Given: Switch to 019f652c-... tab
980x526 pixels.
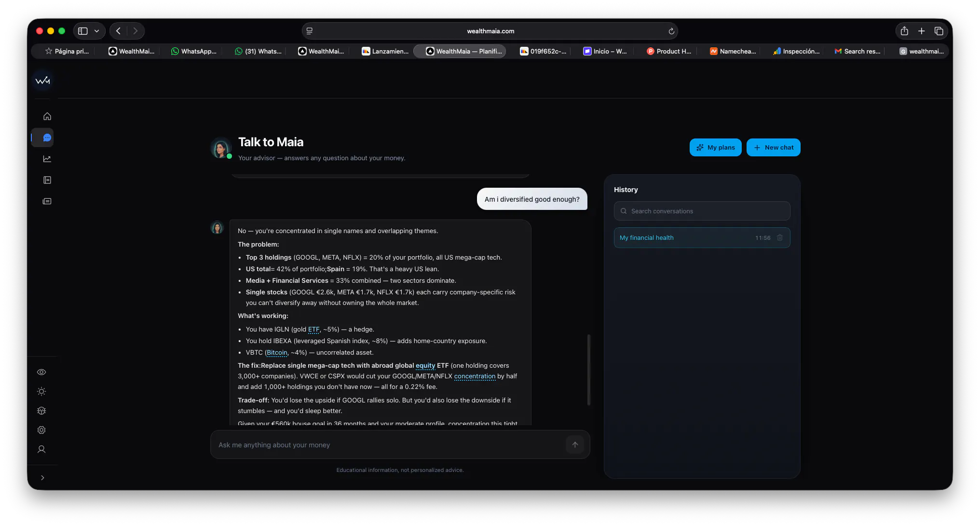Looking at the screenshot, I should (543, 51).
